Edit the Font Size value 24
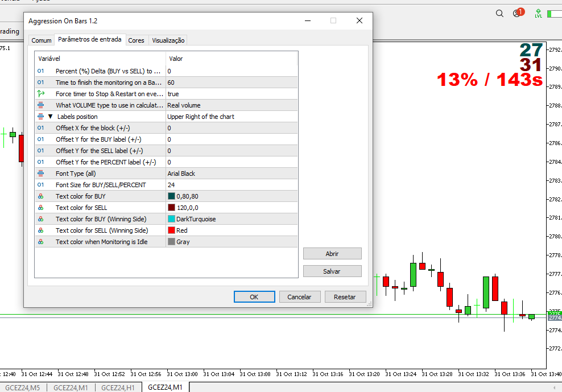The image size is (562, 392). coord(232,185)
